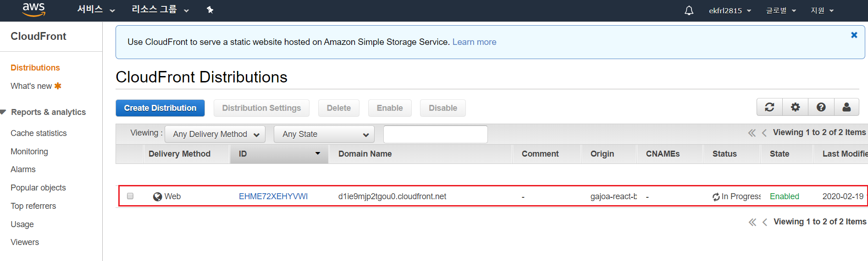Click the AWS logo home icon
The height and width of the screenshot is (261, 868).
[x=34, y=10]
